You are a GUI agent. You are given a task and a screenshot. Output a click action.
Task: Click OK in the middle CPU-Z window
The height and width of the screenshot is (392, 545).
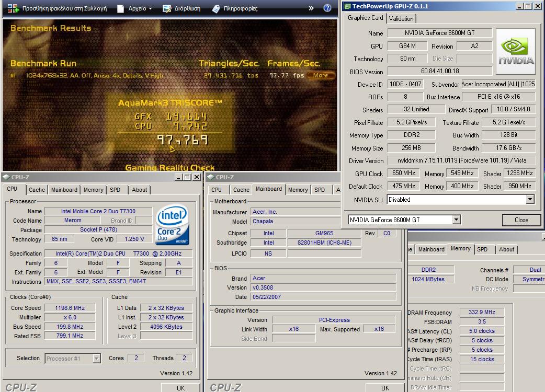click(385, 388)
